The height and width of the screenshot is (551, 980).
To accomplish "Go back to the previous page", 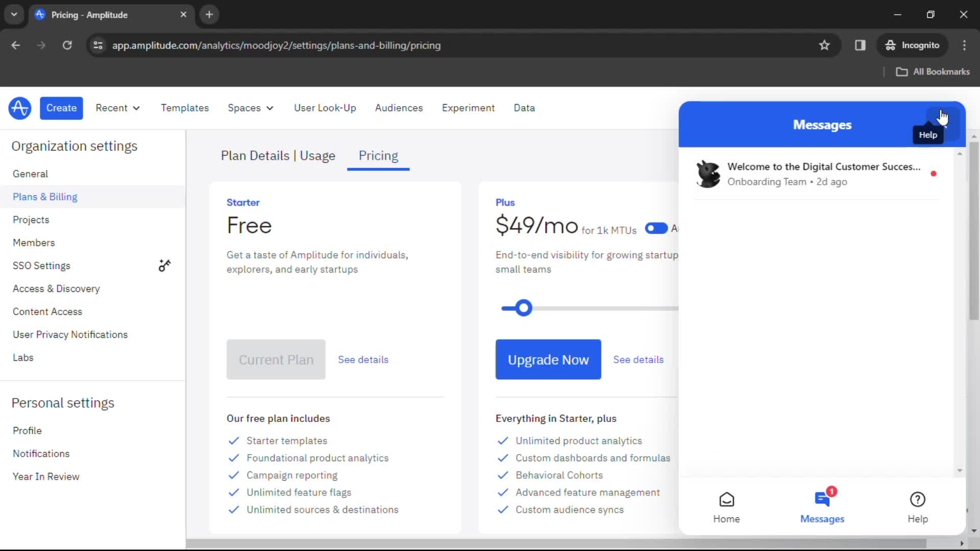I will click(x=16, y=45).
